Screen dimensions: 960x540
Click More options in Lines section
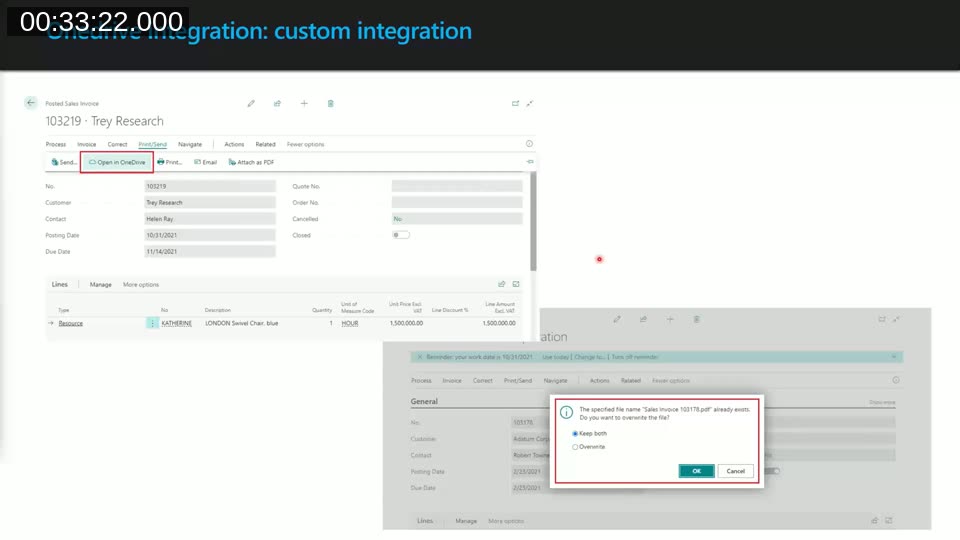(x=141, y=285)
